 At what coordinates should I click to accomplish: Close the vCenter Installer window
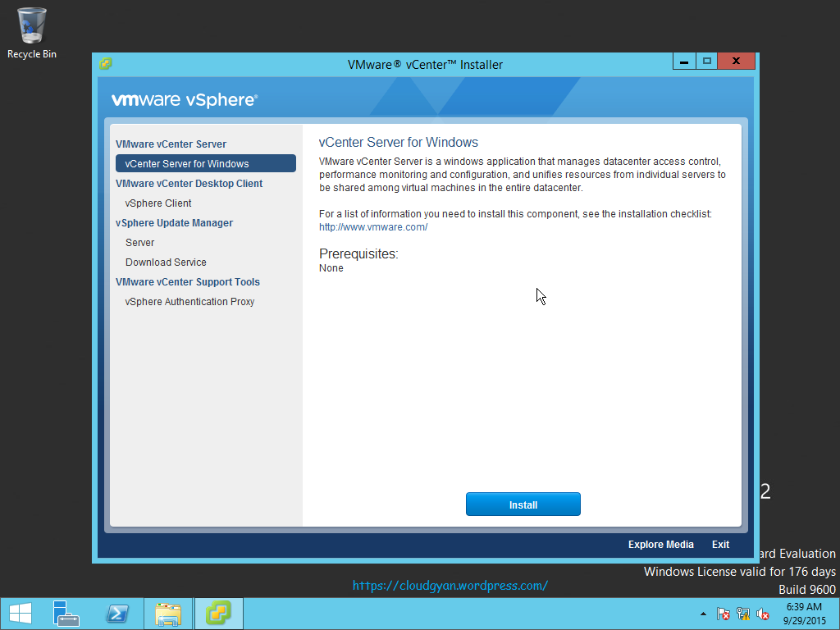pos(736,61)
